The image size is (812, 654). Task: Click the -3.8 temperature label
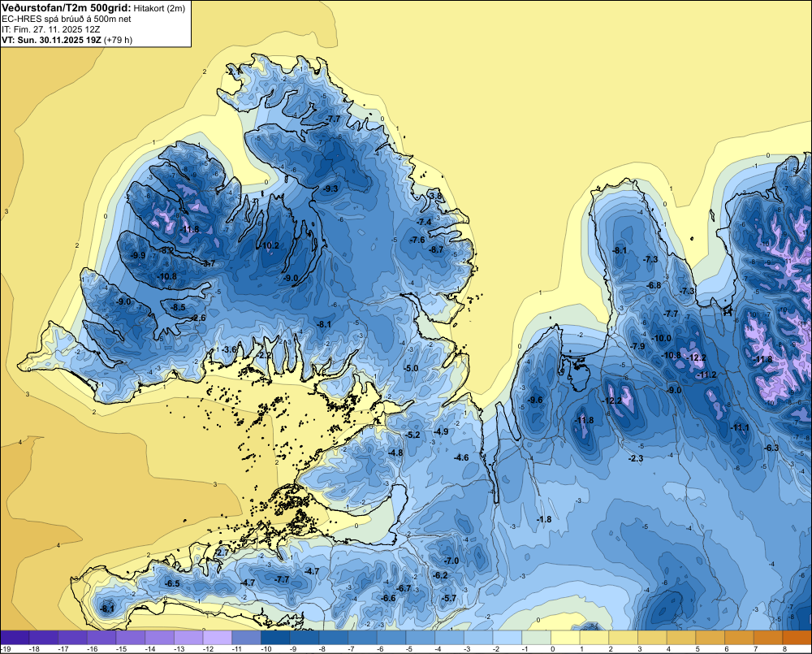click(435, 196)
